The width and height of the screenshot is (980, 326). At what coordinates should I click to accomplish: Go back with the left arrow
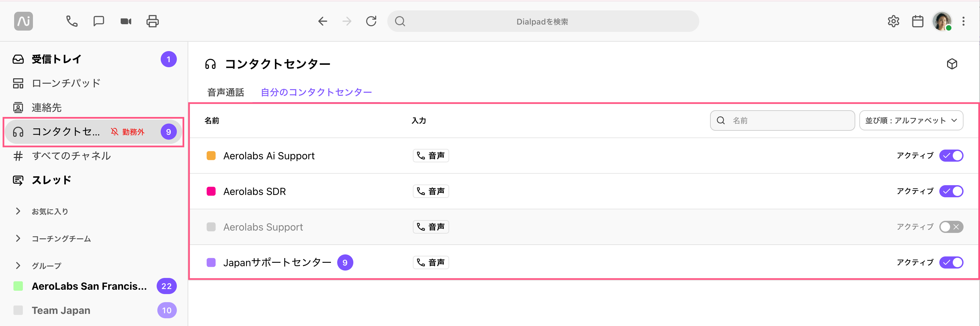click(x=323, y=21)
